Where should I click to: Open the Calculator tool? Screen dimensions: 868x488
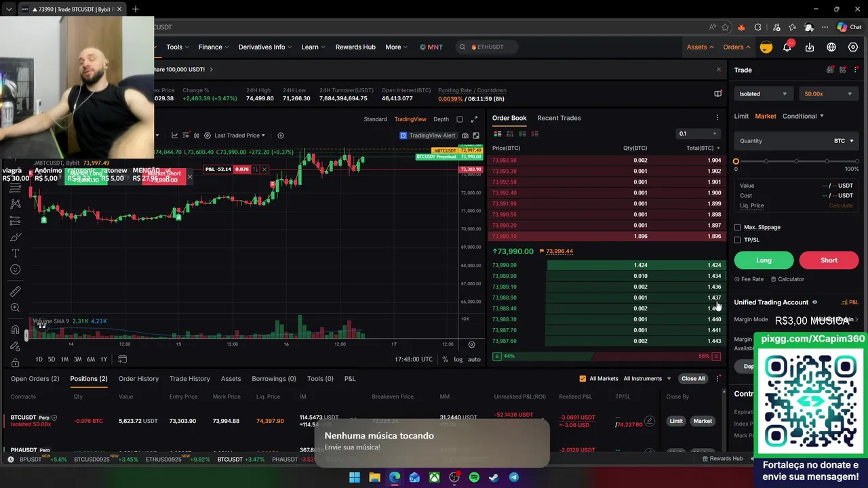787,279
